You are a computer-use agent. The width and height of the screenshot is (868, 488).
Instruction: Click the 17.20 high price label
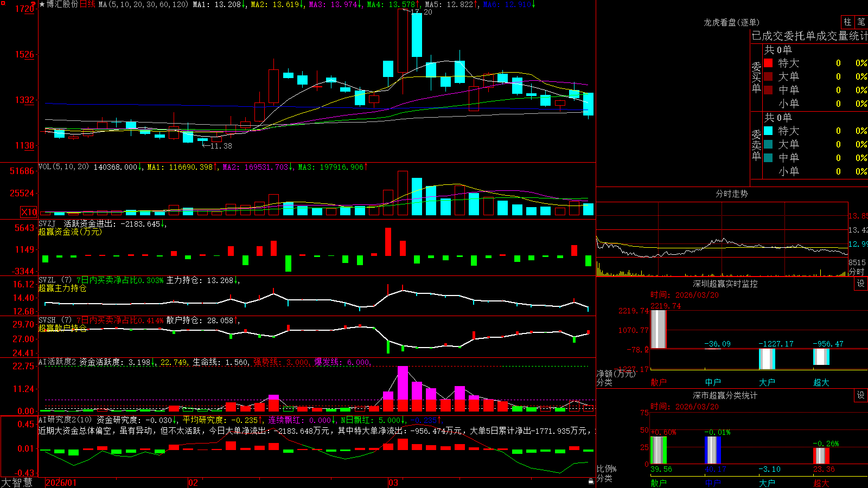pos(423,12)
